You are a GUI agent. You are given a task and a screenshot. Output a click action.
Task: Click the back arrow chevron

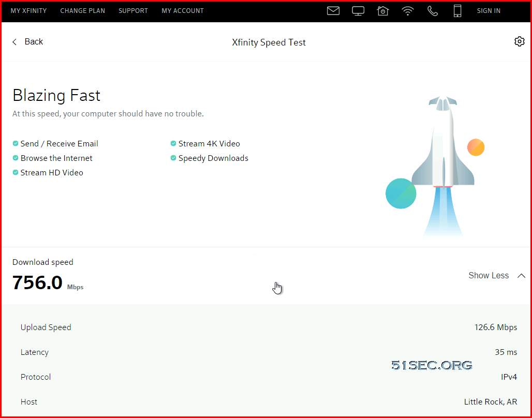click(14, 42)
